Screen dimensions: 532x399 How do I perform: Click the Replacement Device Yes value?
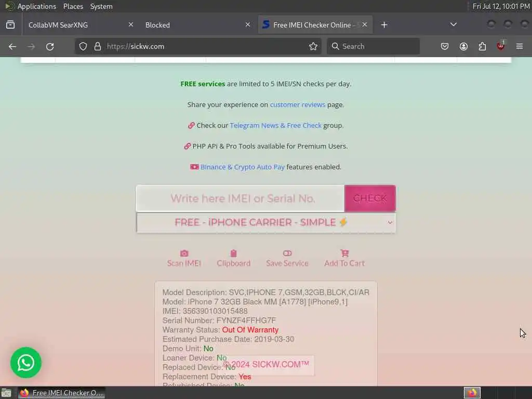245,377
